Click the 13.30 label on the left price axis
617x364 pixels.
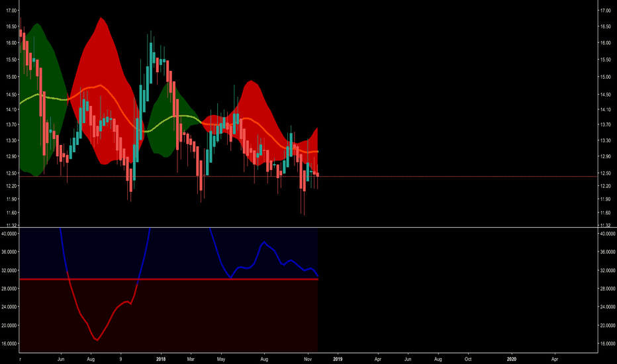(11, 140)
